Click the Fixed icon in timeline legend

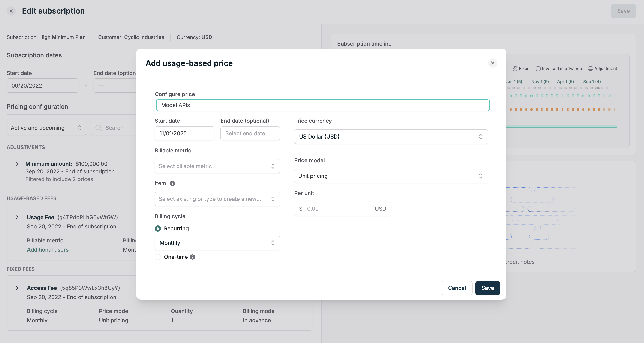[515, 69]
